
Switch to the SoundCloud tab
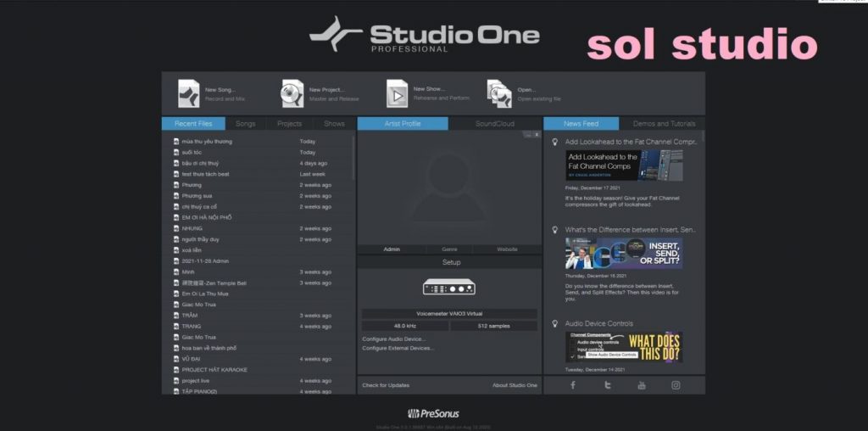click(x=495, y=124)
